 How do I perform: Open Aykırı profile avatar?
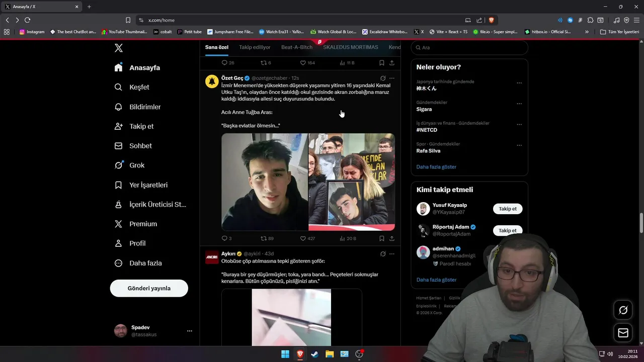[212, 257]
